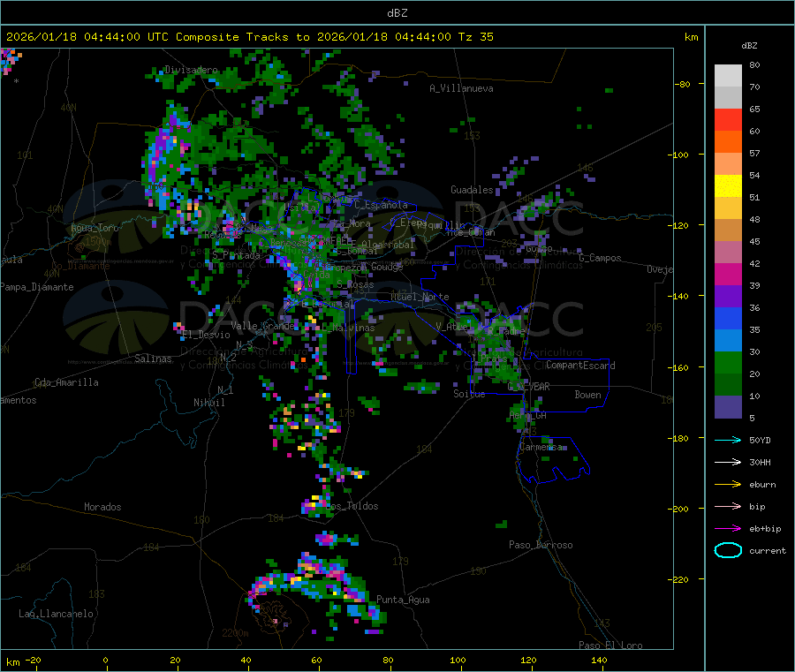795x672 pixels.
Task: Click the -80 tick on vertical axis
Action: pos(682,84)
